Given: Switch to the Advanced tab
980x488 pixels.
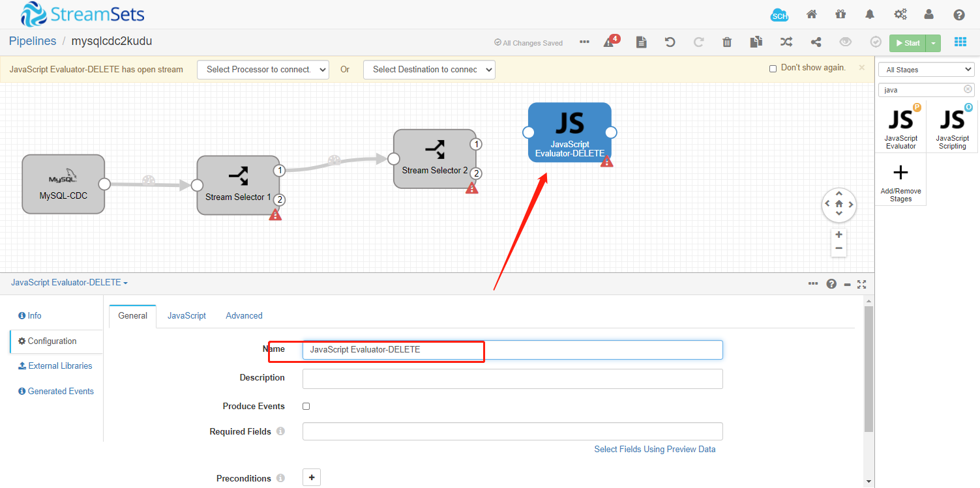Looking at the screenshot, I should pyautogui.click(x=244, y=316).
